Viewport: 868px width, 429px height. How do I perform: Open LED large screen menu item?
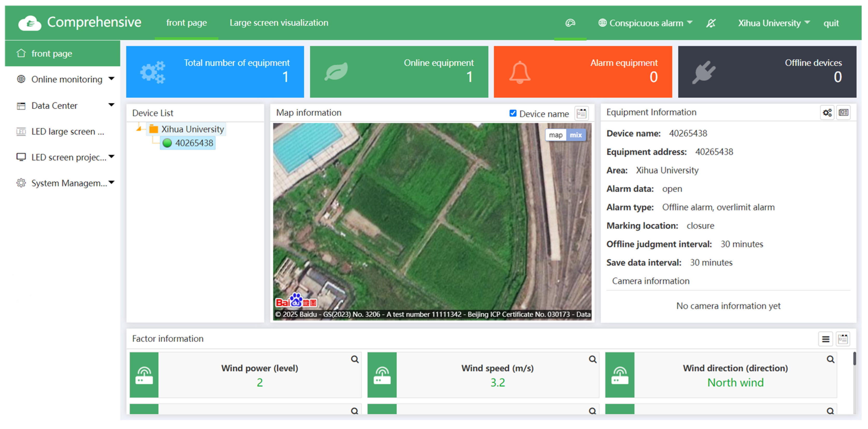coord(67,131)
